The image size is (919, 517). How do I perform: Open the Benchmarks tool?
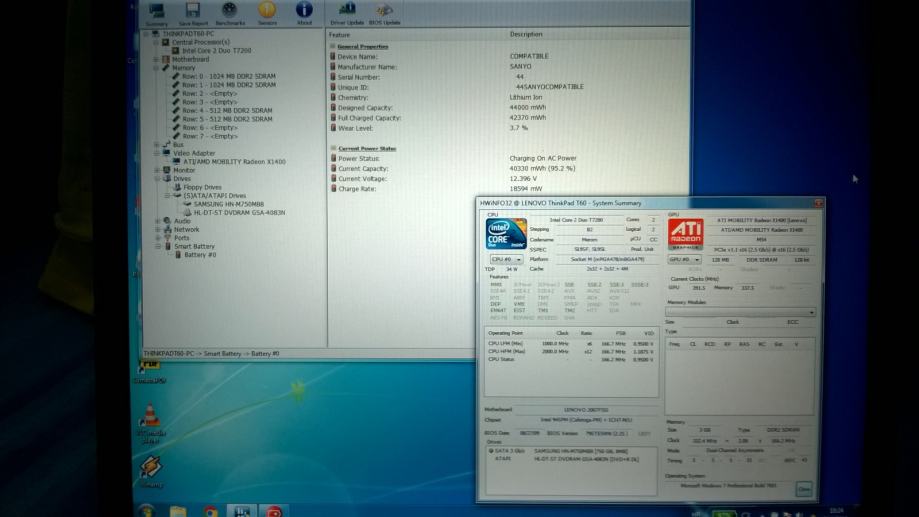(x=230, y=13)
